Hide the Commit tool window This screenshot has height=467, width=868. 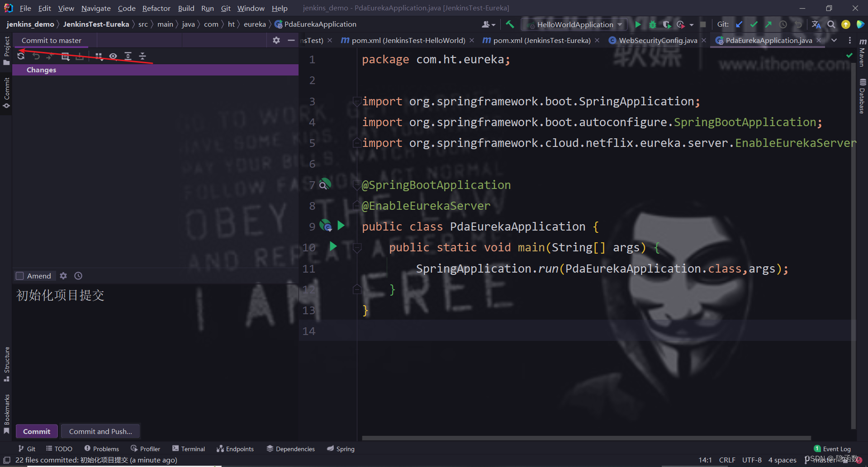(291, 40)
